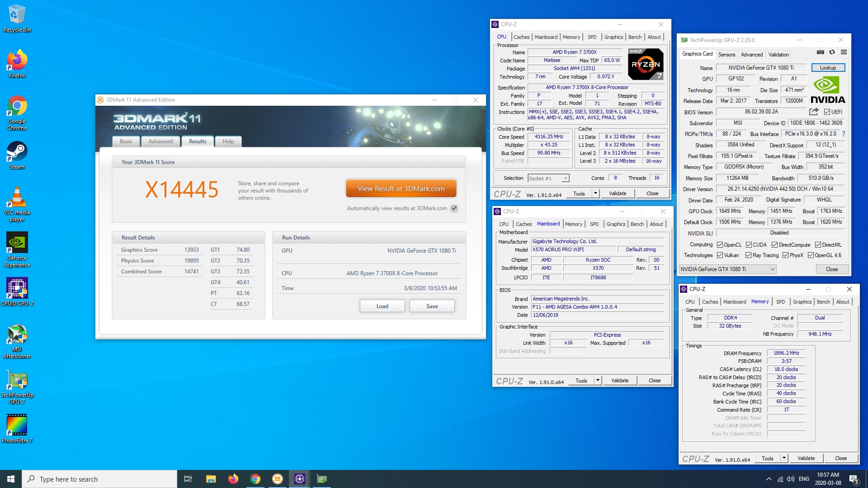Launch the MSI Afterburner desktop icon

pos(17,342)
